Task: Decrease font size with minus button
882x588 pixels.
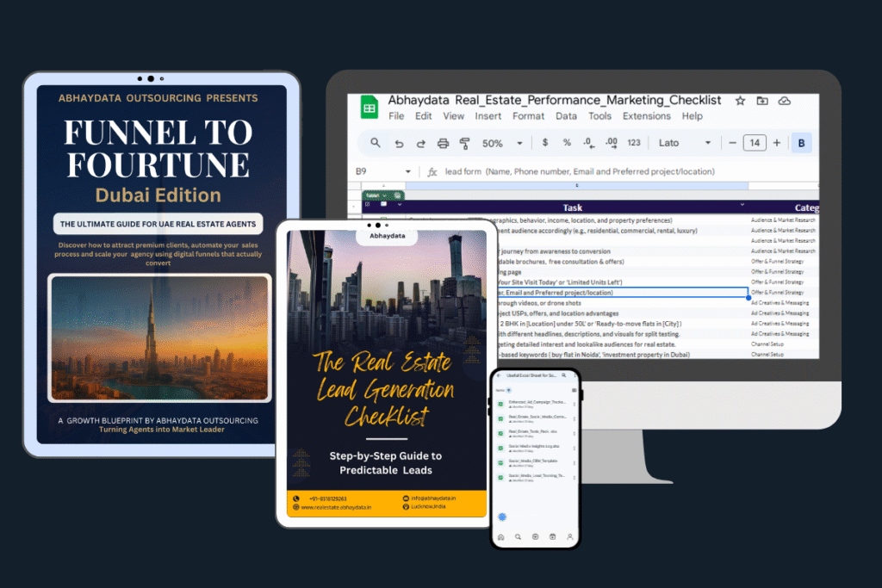Action: tap(732, 143)
